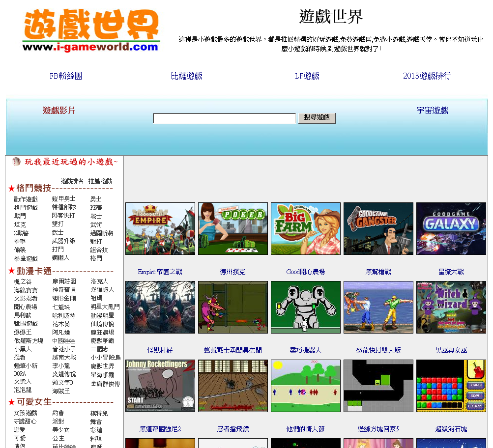The image size is (493, 448).
Task: Select the 推薦遊戲 tab
Action: point(100,181)
